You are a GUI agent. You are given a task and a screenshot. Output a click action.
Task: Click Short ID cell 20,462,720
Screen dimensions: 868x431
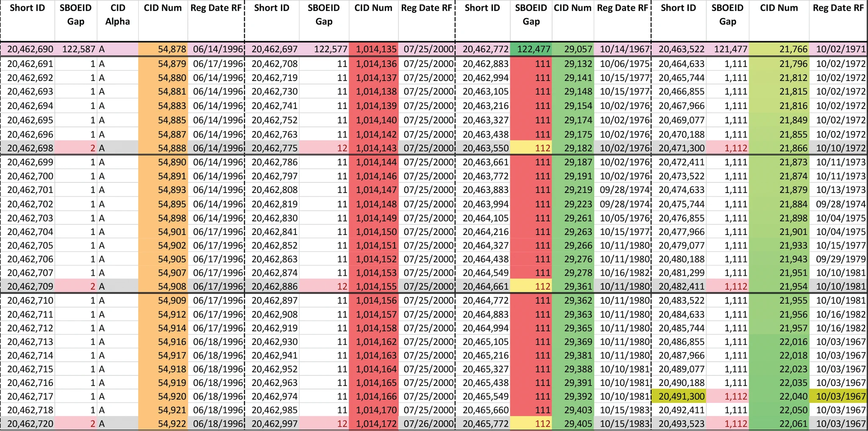pyautogui.click(x=28, y=424)
